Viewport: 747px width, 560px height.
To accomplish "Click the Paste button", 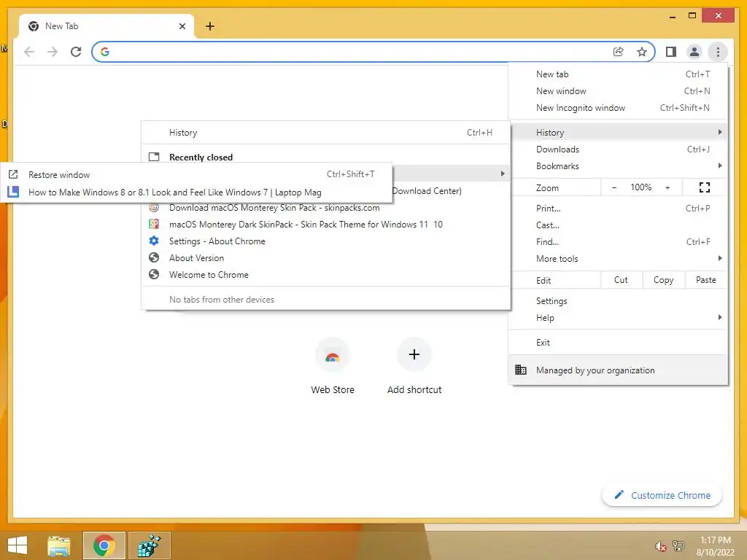I will (705, 280).
